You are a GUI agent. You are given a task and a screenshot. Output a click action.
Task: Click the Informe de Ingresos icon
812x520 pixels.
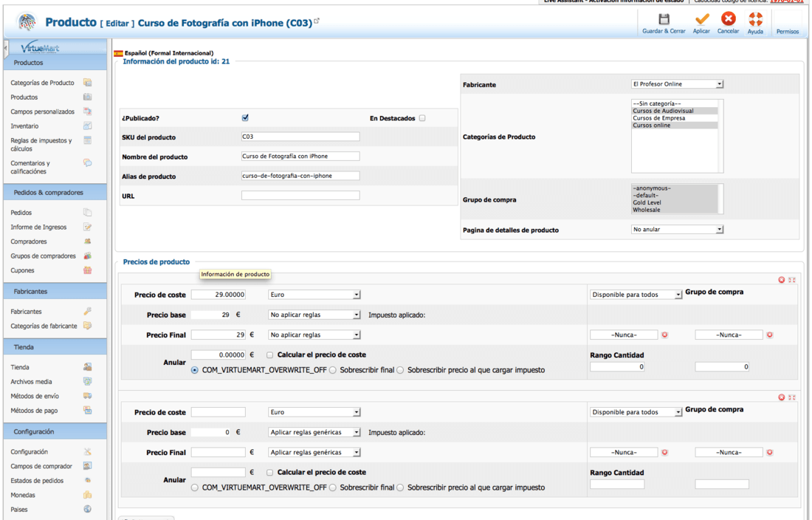click(88, 227)
